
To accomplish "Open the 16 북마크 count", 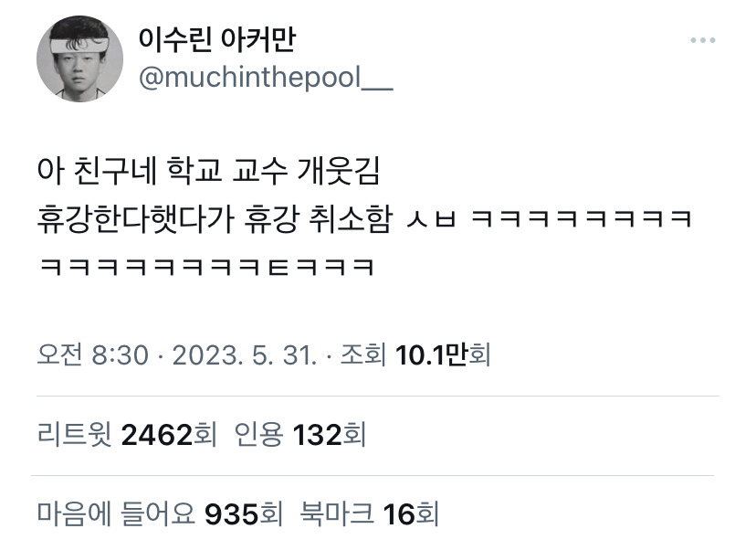I will (x=369, y=513).
